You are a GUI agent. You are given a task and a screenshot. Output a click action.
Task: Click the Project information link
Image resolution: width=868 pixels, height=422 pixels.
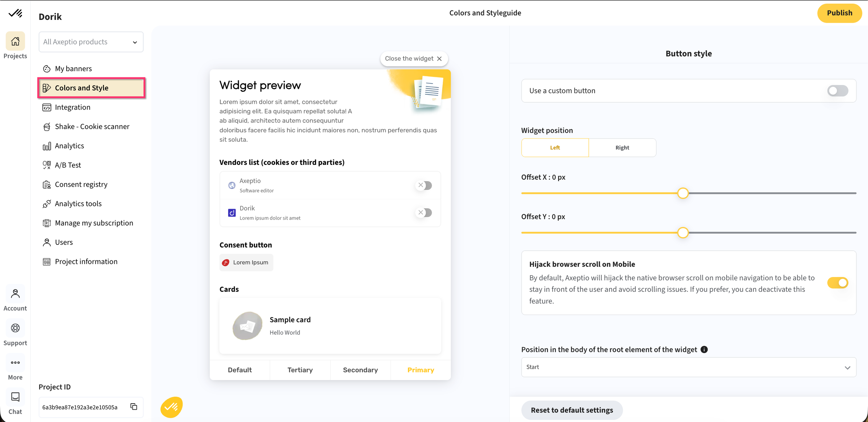(x=91, y=262)
